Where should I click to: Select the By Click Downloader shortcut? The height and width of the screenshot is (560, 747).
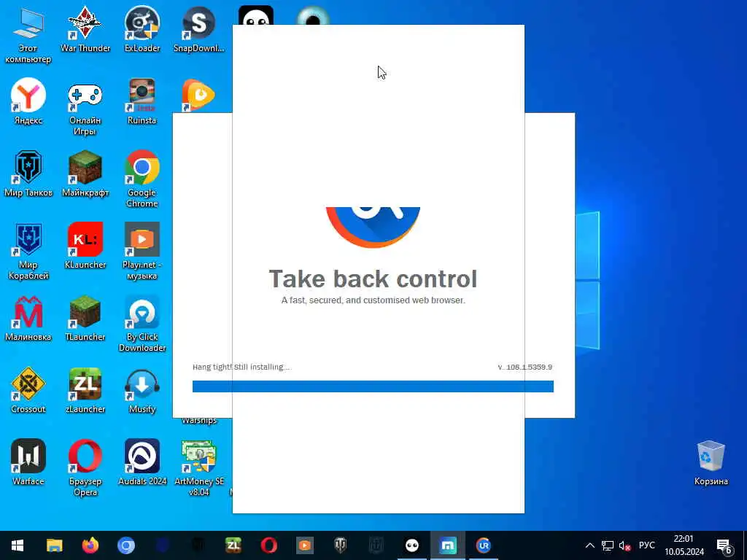pos(142,324)
